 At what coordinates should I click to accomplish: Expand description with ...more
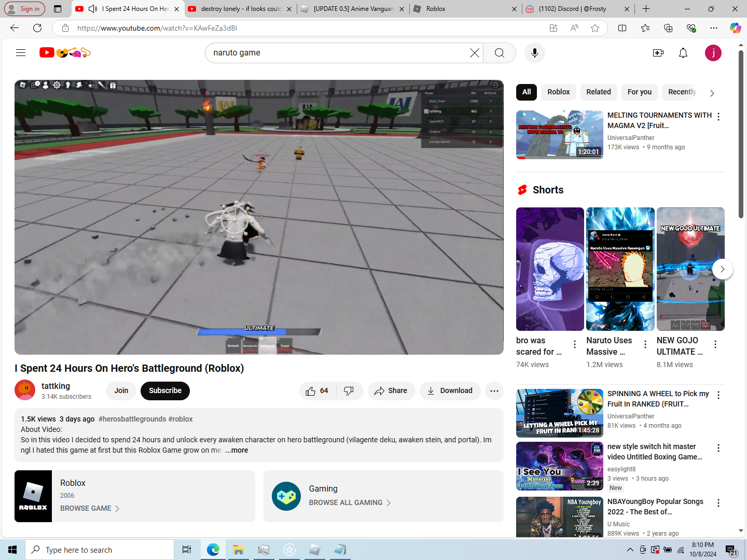pos(237,450)
